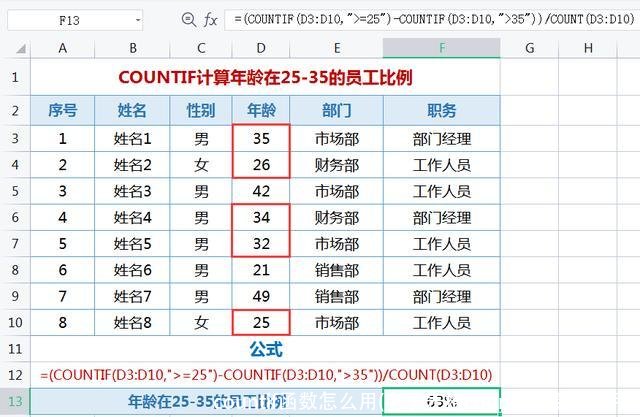The width and height of the screenshot is (640, 417).
Task: Select column G header
Action: pos(529,48)
